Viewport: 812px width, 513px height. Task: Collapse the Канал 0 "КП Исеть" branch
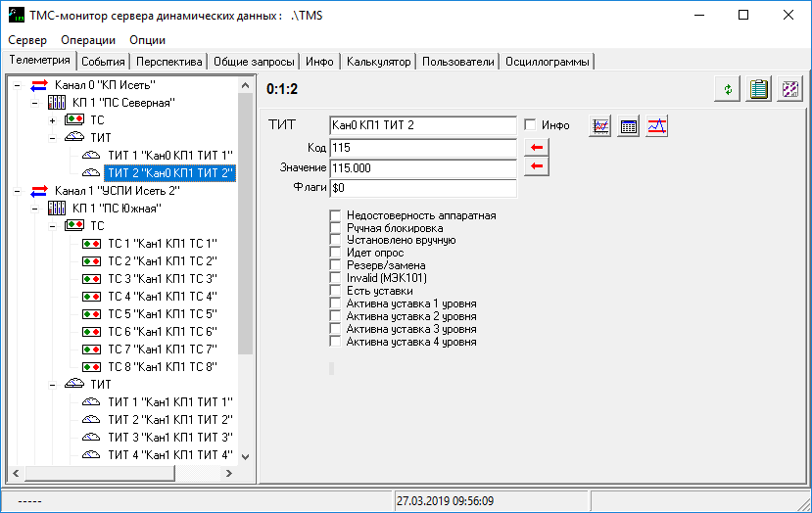pyautogui.click(x=17, y=85)
